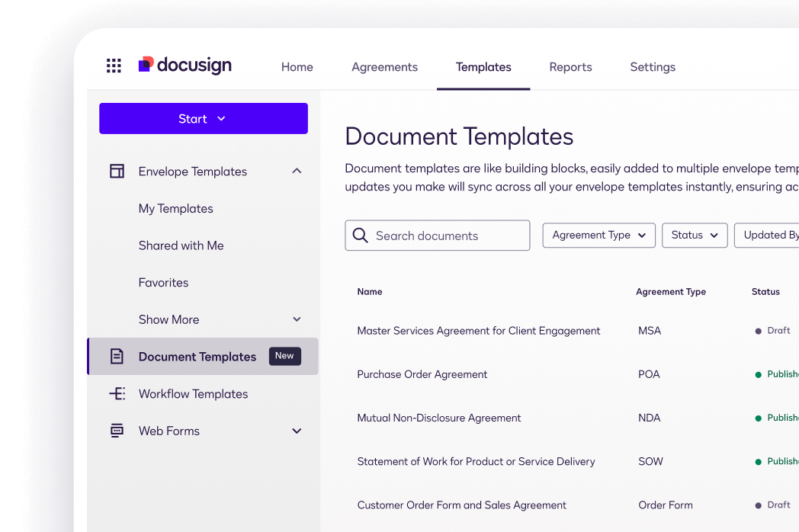Screen dimensions: 799x532
Task: Click the Web Forms icon
Action: coord(117,431)
